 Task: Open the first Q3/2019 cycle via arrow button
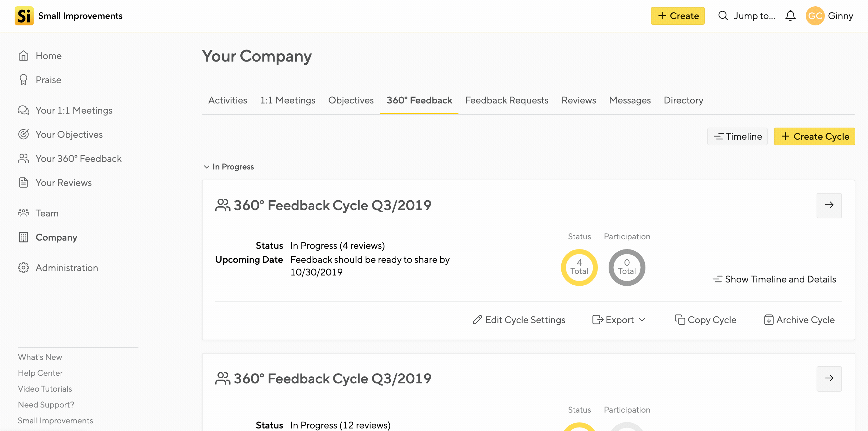(x=829, y=205)
